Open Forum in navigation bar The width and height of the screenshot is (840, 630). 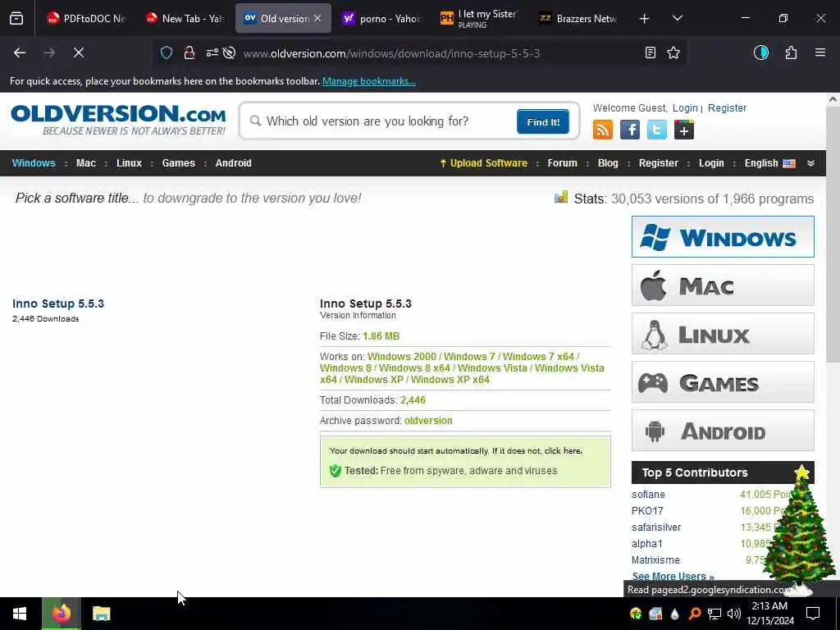pyautogui.click(x=562, y=163)
